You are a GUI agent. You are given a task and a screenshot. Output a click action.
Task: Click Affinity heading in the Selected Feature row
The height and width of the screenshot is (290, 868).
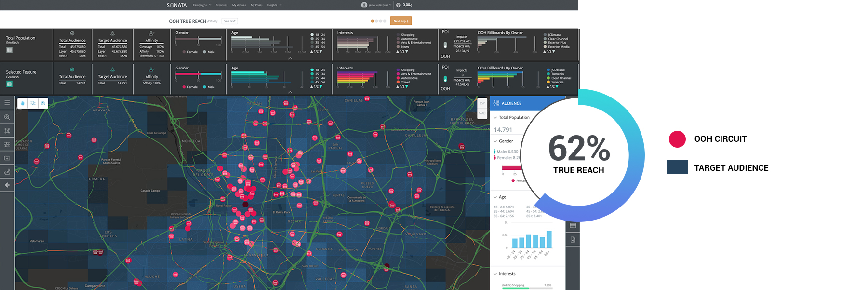(x=152, y=76)
